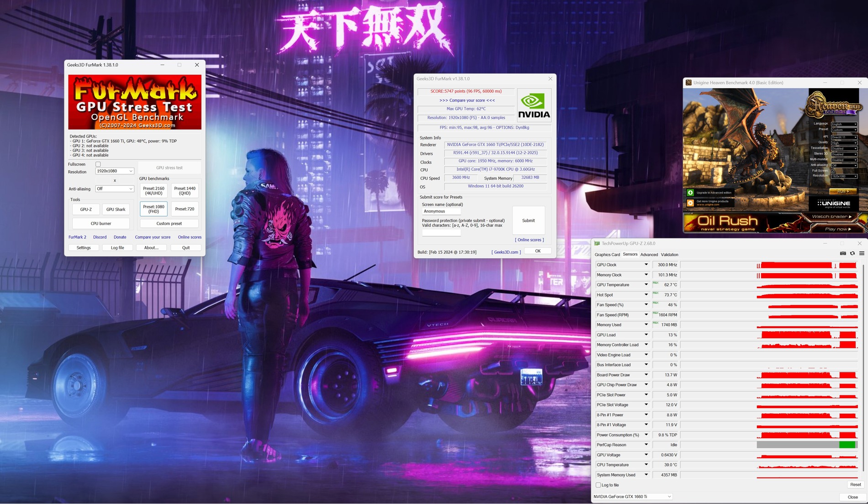Open the GPU Clock sensor dropdown arrow
The image size is (868, 504).
tap(646, 265)
